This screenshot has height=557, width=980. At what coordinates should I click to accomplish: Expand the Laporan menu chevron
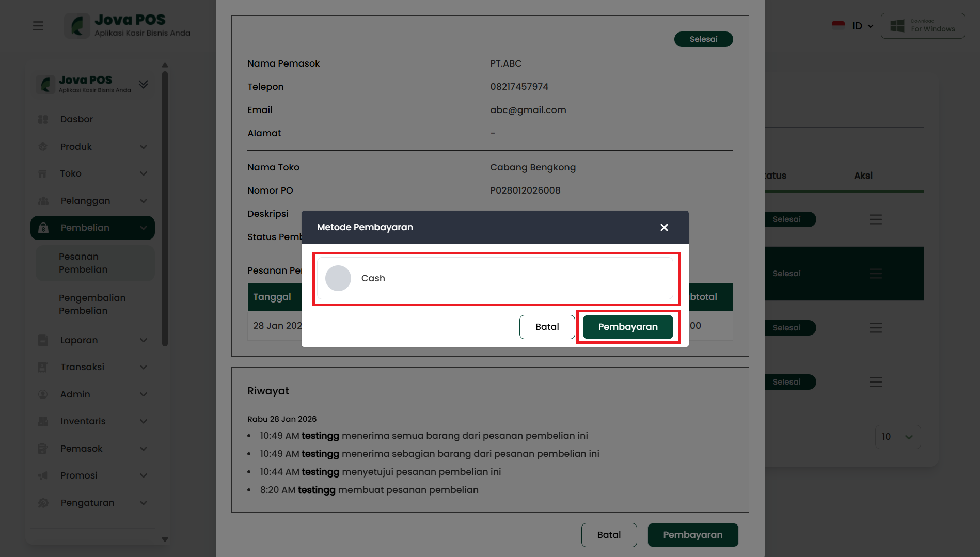pos(144,340)
